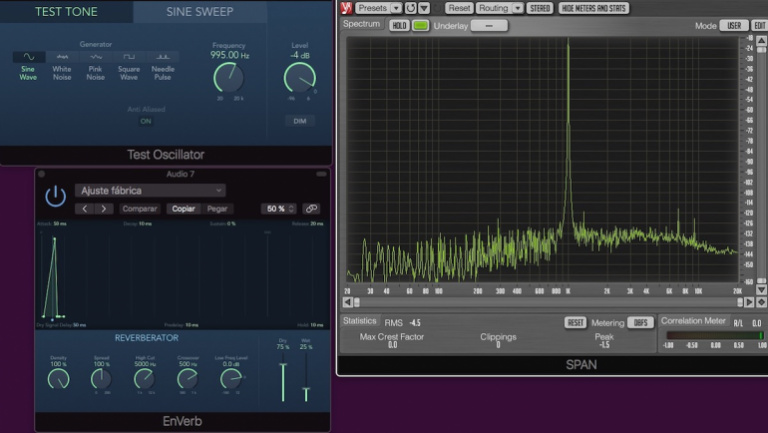Click the Frequency knob in Test Oscillator
Viewport: 768px width, 433px height.
pyautogui.click(x=228, y=77)
